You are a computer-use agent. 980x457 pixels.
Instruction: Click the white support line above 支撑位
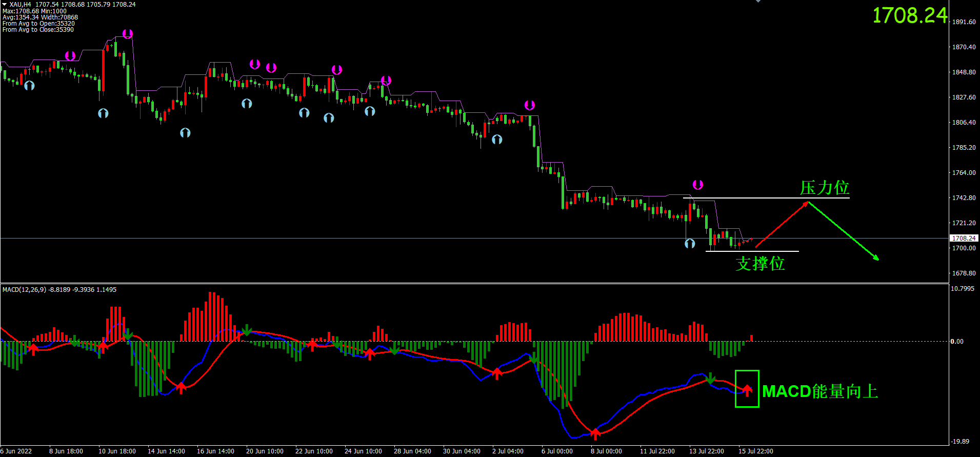click(752, 251)
